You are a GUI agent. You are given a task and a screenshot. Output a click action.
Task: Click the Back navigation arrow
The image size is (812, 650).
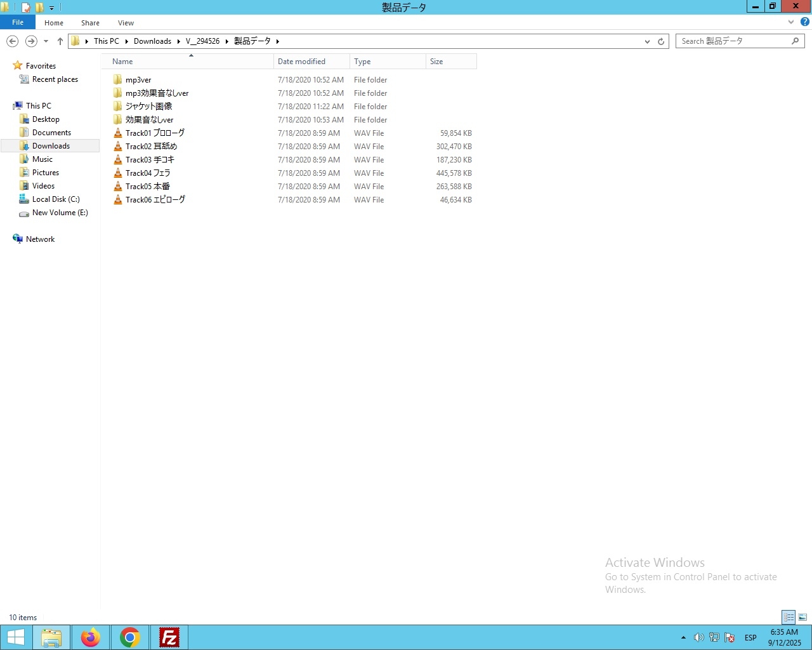(x=12, y=41)
